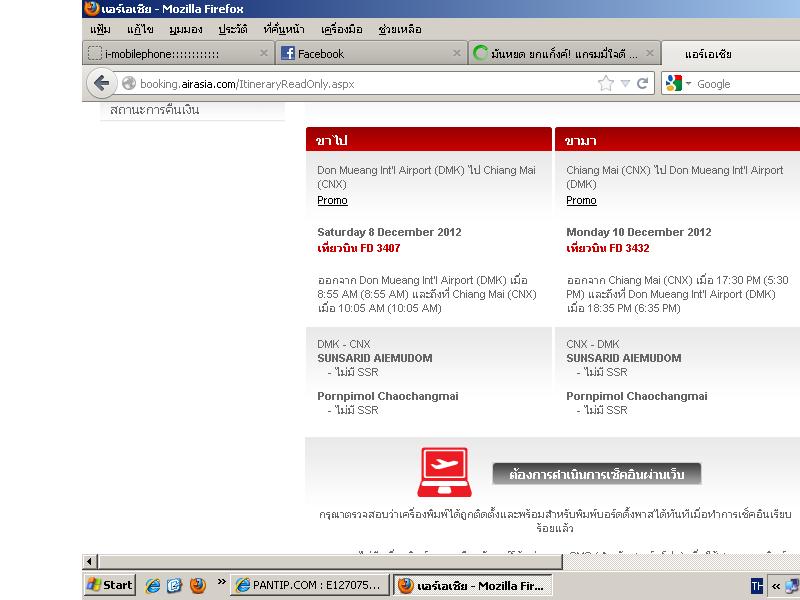Image resolution: width=800 pixels, height=600 pixels.
Task: Click the red laptop check-in icon
Action: [444, 472]
